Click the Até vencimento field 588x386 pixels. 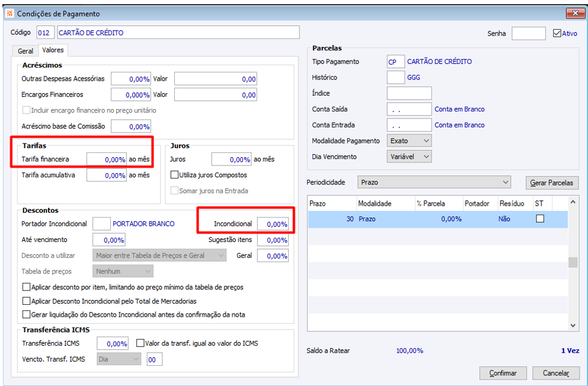[x=108, y=240]
